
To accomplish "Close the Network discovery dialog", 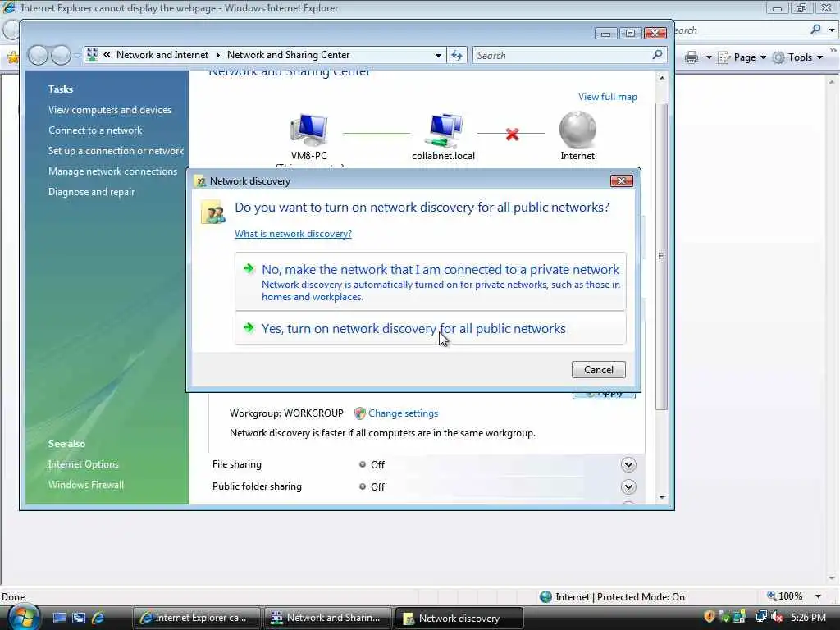I will click(622, 181).
